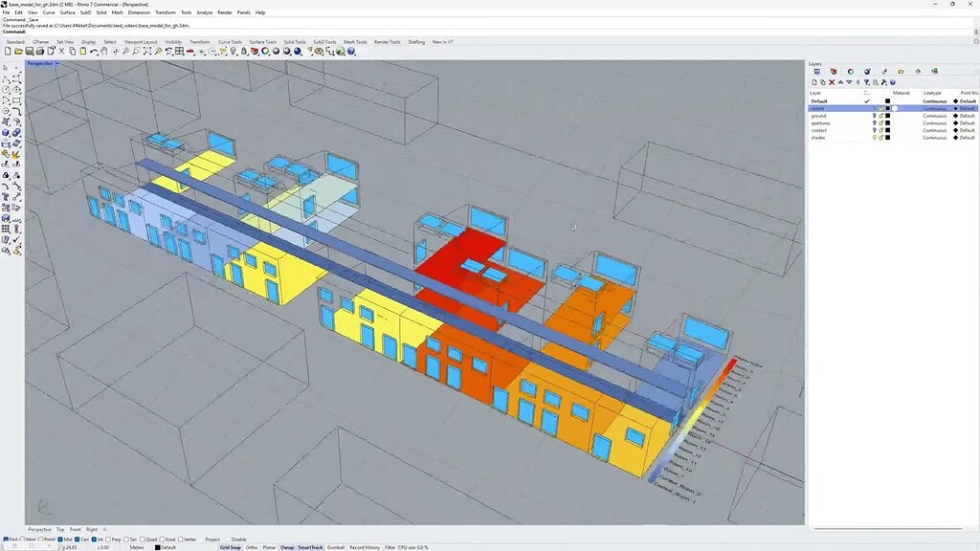Switch to the Mesh Tools toolbar tab
980x551 pixels.
pos(355,42)
